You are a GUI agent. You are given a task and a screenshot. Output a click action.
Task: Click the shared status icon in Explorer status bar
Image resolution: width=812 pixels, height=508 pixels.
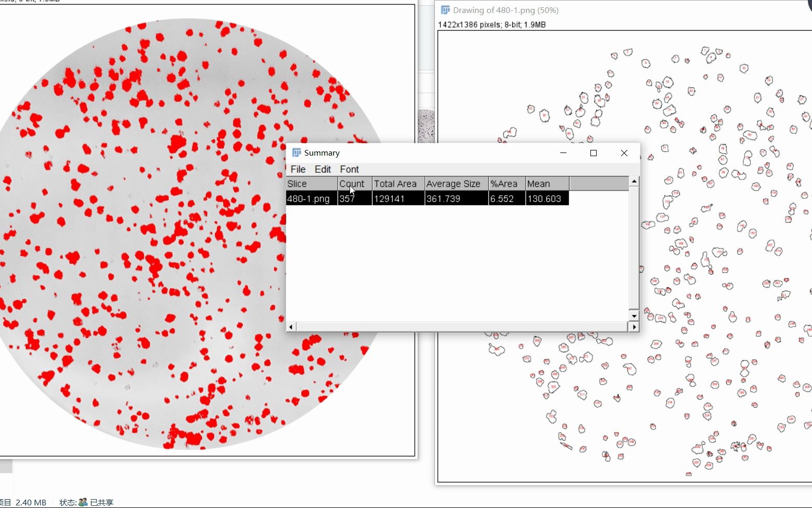click(x=83, y=502)
